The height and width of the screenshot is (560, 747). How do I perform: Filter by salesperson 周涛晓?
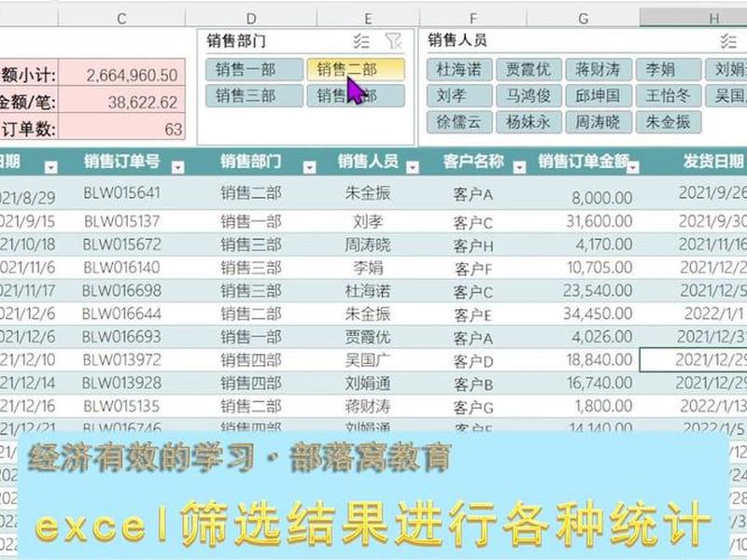pyautogui.click(x=599, y=122)
